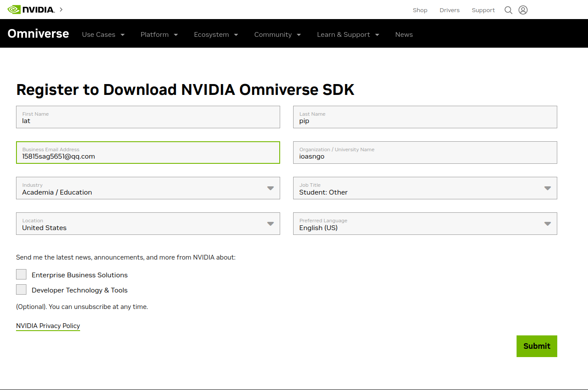Open the NVIDIA Privacy Policy link
This screenshot has height=390, width=588.
48,326
